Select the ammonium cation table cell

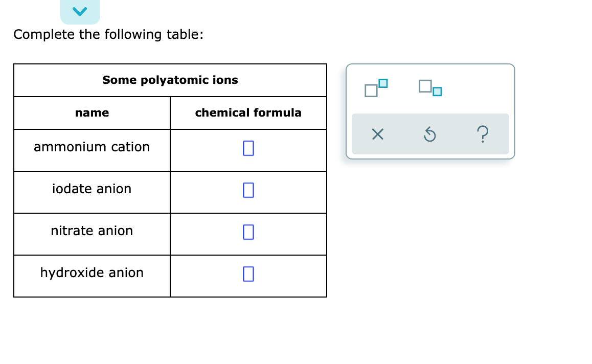(92, 147)
